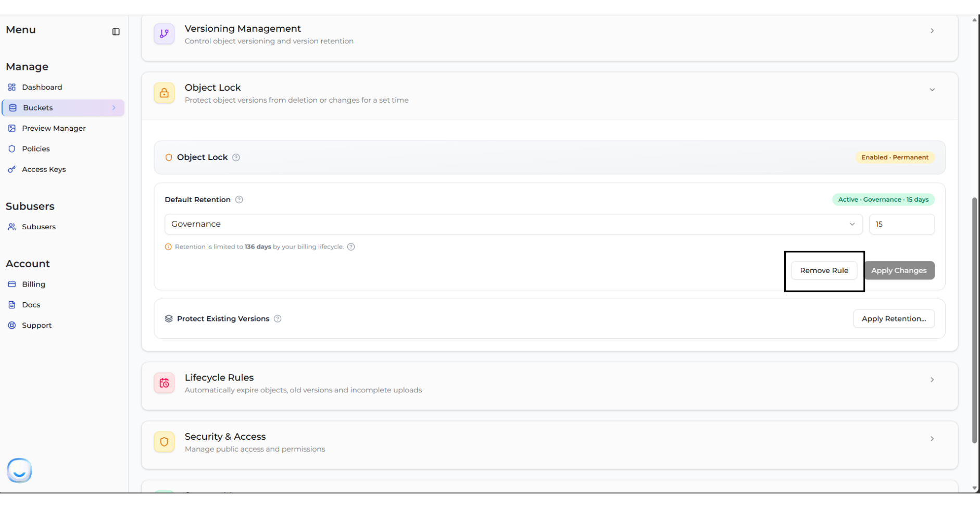Click the Remove Rule button
Viewport: 980px width, 508px height.
click(824, 270)
